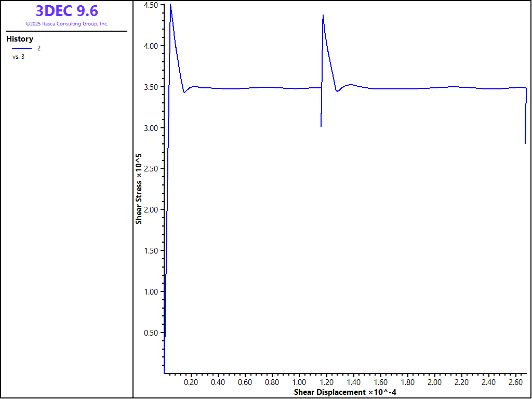Click the "vs. 3" legend label
The width and height of the screenshot is (532, 399).
point(18,57)
